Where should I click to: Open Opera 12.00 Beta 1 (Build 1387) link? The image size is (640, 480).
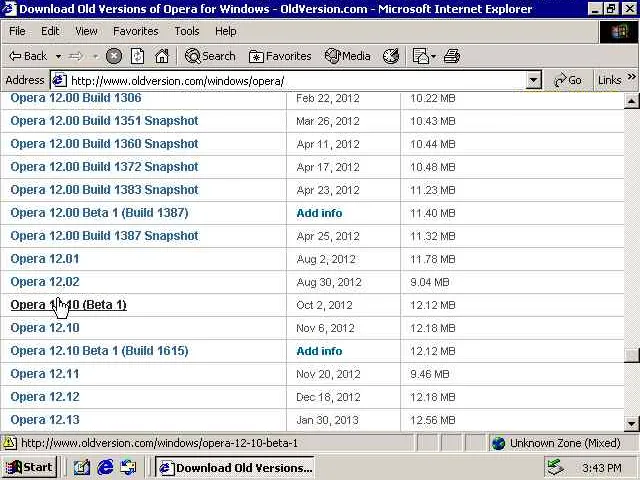(x=100, y=213)
